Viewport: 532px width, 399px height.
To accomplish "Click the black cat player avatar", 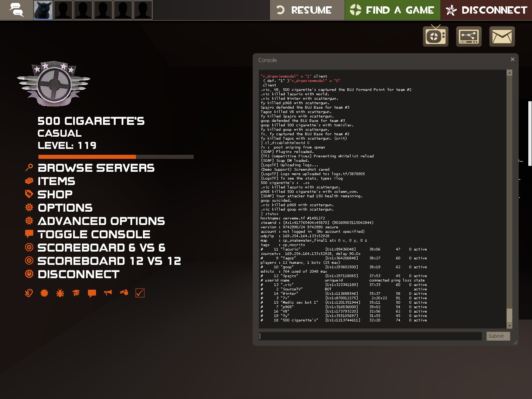I will point(43,10).
